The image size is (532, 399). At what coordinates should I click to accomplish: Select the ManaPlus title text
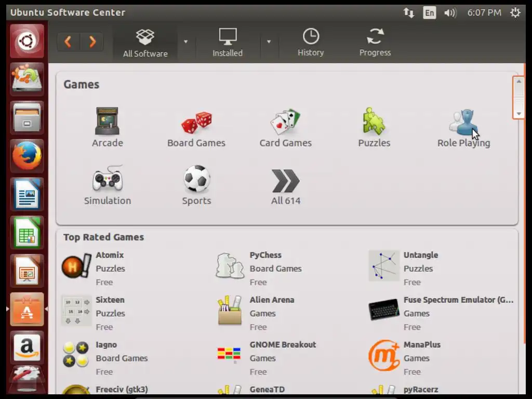422,345
